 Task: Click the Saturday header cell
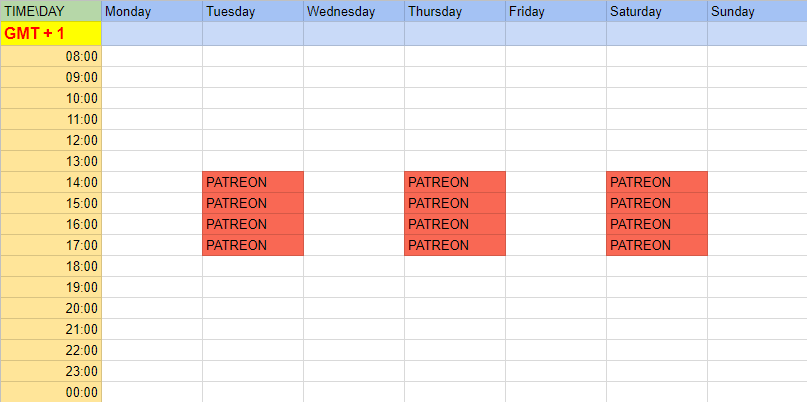point(657,11)
